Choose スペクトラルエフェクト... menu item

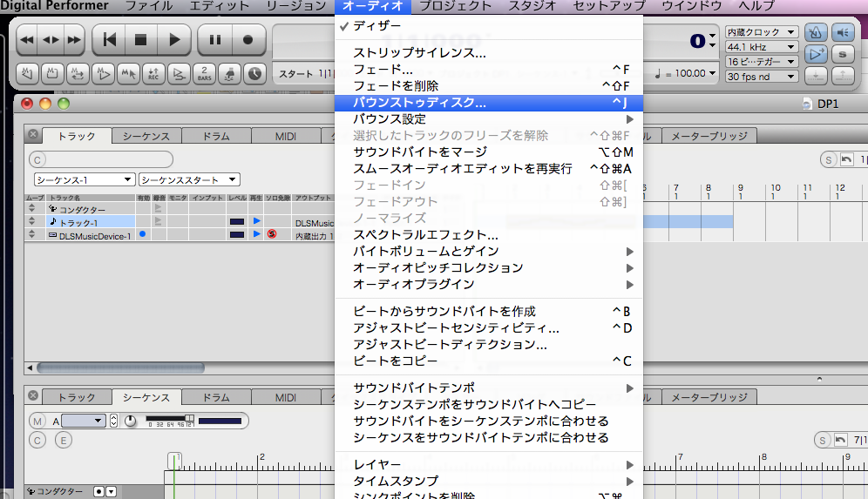click(x=489, y=234)
